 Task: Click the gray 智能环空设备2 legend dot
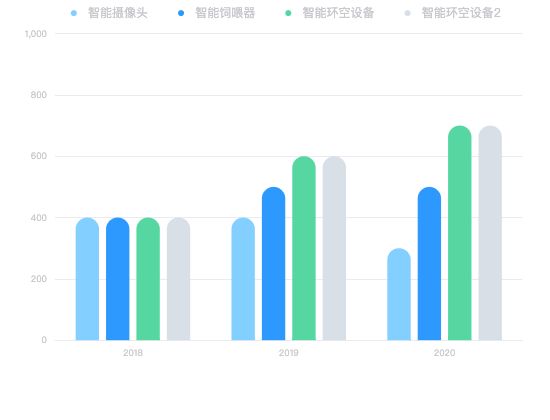(x=408, y=13)
